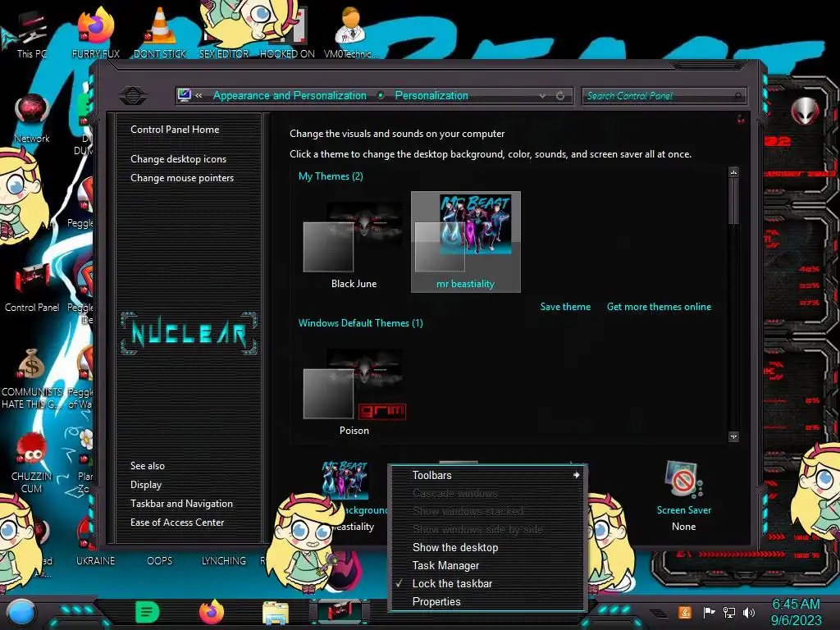Open Task Manager from context menu
This screenshot has height=630, width=840.
click(445, 565)
